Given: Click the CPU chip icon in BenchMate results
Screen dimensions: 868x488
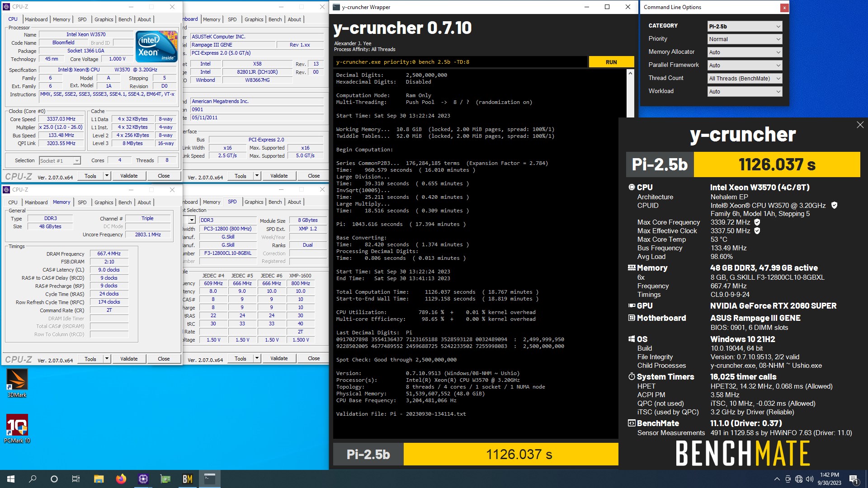Looking at the screenshot, I should pyautogui.click(x=632, y=187).
